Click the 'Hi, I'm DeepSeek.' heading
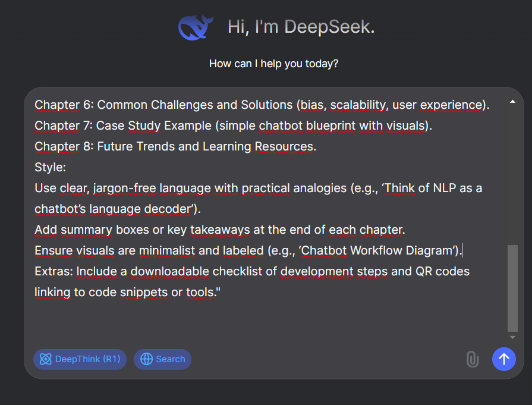532x405 pixels. [x=301, y=27]
